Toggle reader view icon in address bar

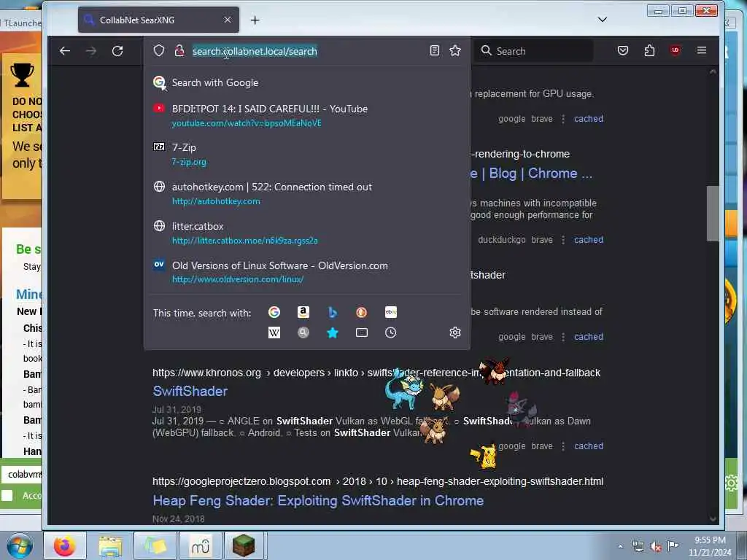[x=435, y=50]
